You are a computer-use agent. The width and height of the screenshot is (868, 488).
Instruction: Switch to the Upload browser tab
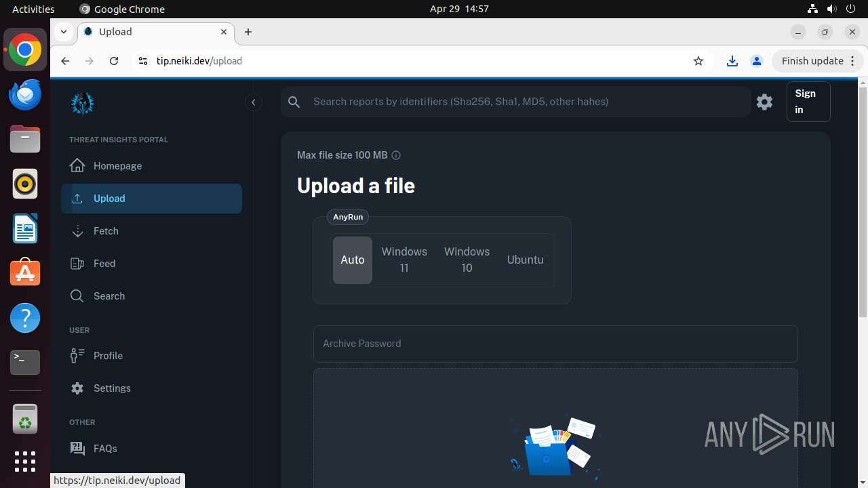click(x=156, y=32)
